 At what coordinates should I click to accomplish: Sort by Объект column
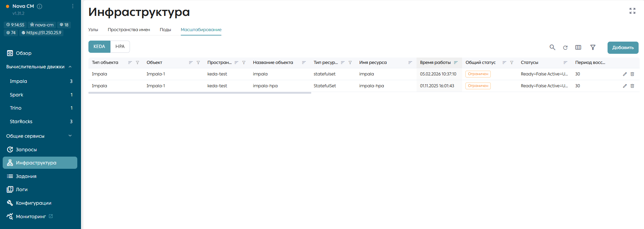(191, 63)
